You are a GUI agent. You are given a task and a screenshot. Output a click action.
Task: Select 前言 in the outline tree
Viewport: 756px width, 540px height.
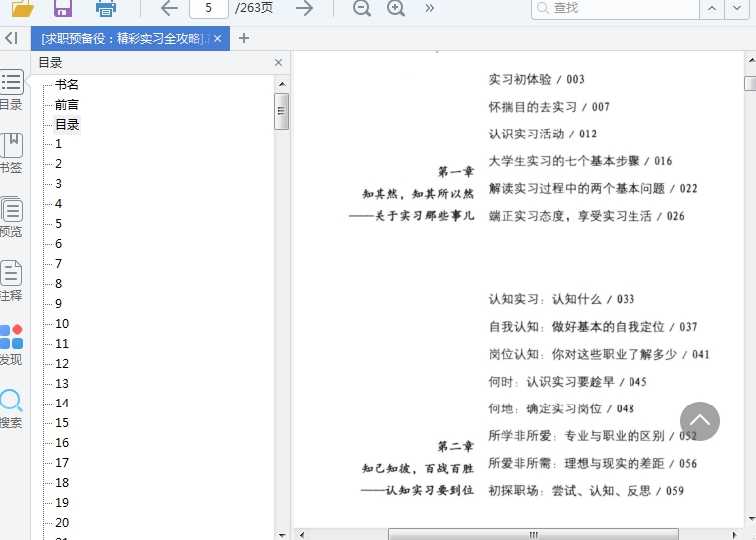67,105
